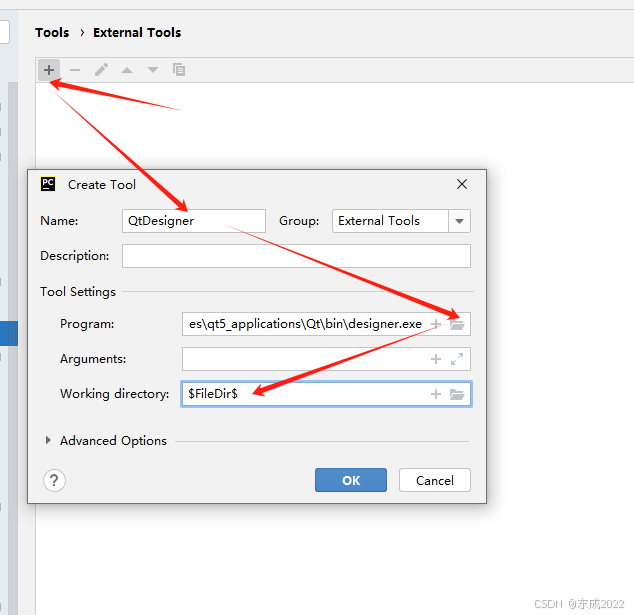This screenshot has width=634, height=615.
Task: Focus the empty Description field
Action: [x=296, y=256]
